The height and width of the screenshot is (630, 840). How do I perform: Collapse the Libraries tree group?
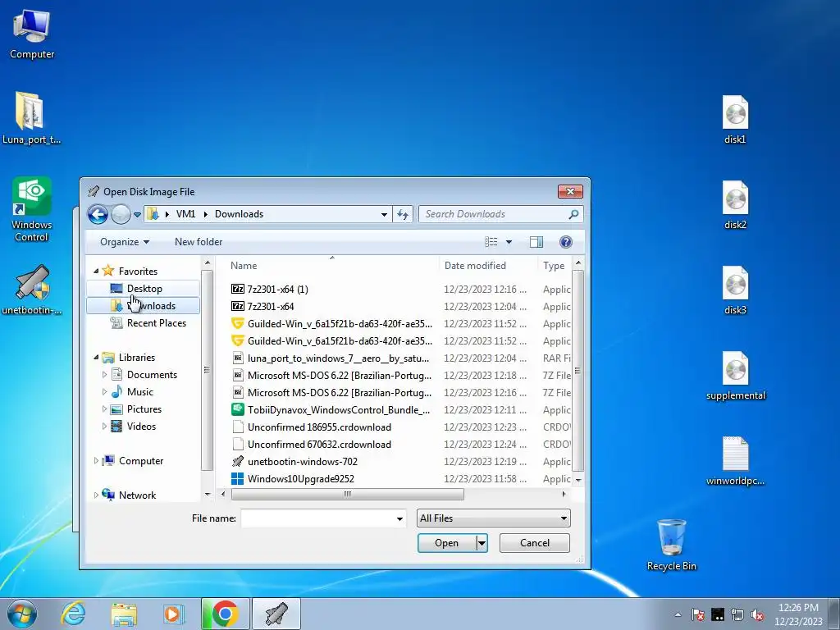pyautogui.click(x=96, y=358)
